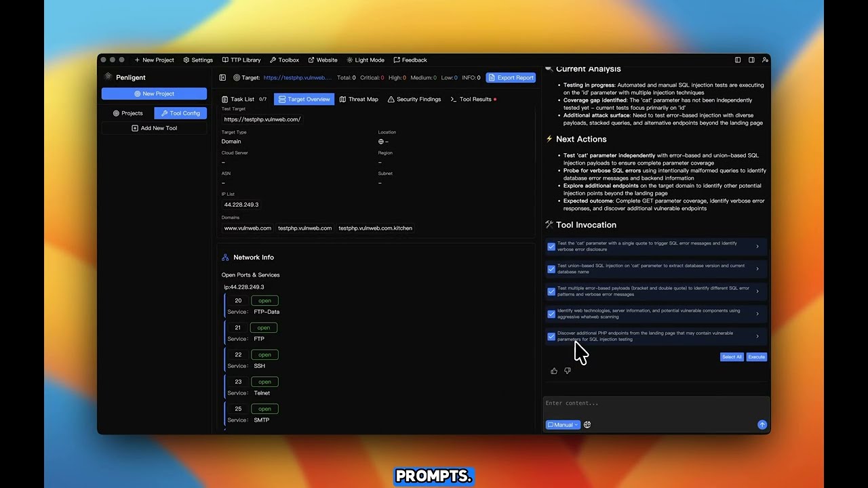Click the Select All button
868x488 pixels.
732,357
